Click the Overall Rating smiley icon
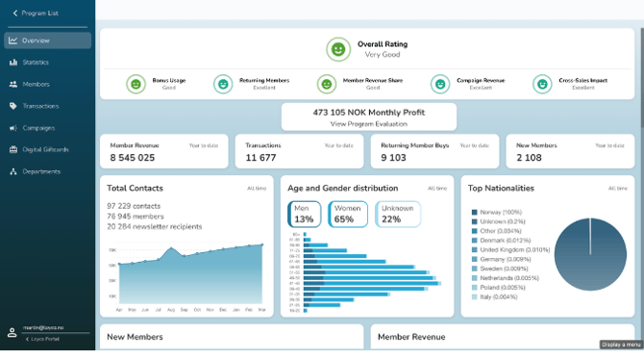 [x=338, y=49]
